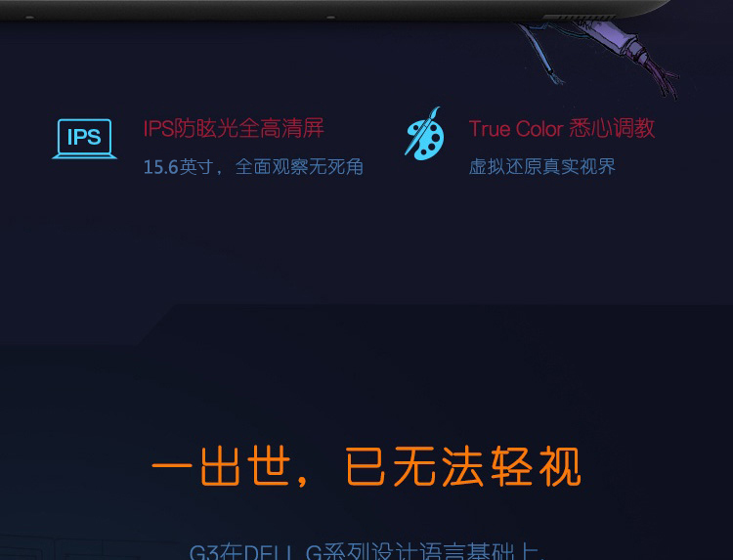Select the red True Color 悉心调教 heading
Viewport: 733px width, 560px height.
(561, 128)
